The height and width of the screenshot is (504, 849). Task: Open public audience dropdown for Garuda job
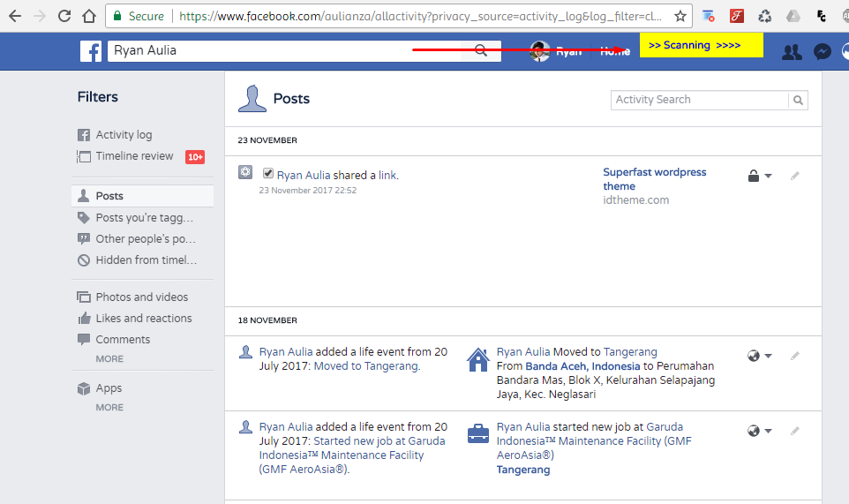760,431
